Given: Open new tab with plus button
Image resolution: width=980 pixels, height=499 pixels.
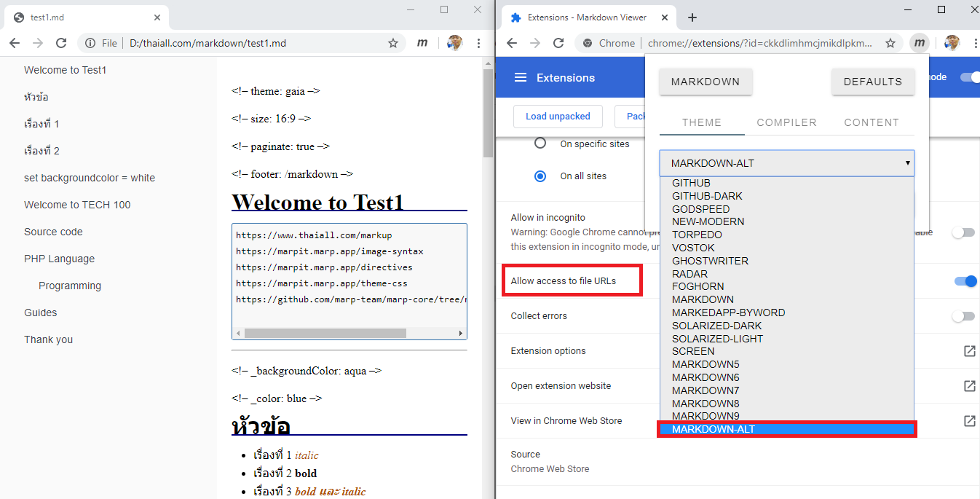Looking at the screenshot, I should pyautogui.click(x=692, y=17).
